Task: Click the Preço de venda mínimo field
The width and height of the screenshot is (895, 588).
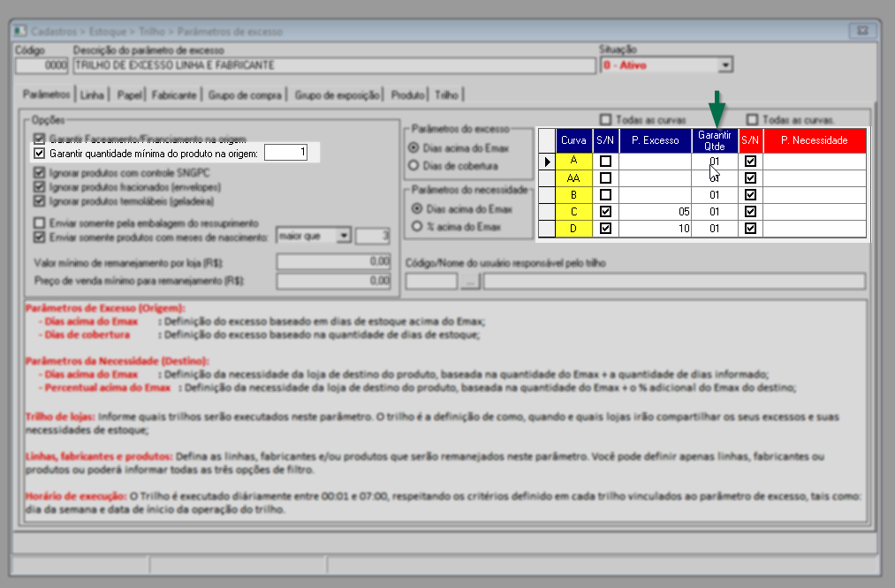Action: (x=334, y=281)
